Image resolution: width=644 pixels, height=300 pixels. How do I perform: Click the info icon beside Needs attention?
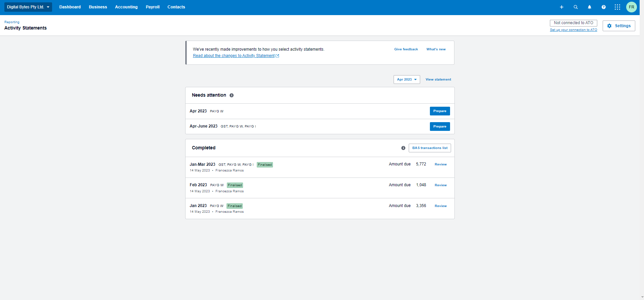(232, 95)
